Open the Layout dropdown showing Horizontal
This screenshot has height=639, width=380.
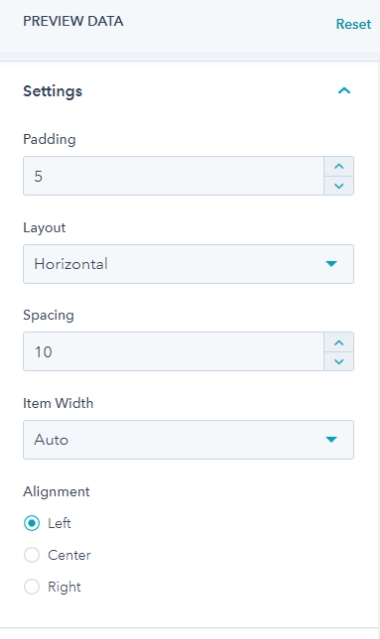pos(188,264)
